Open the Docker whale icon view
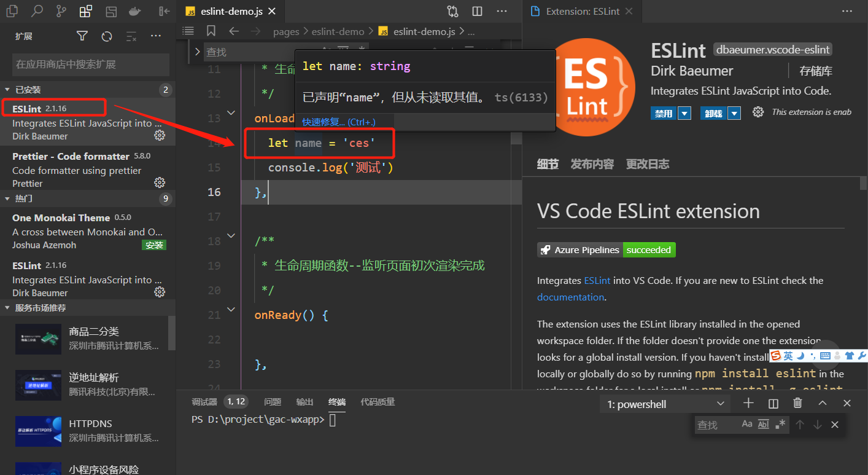This screenshot has height=475, width=868. (135, 11)
